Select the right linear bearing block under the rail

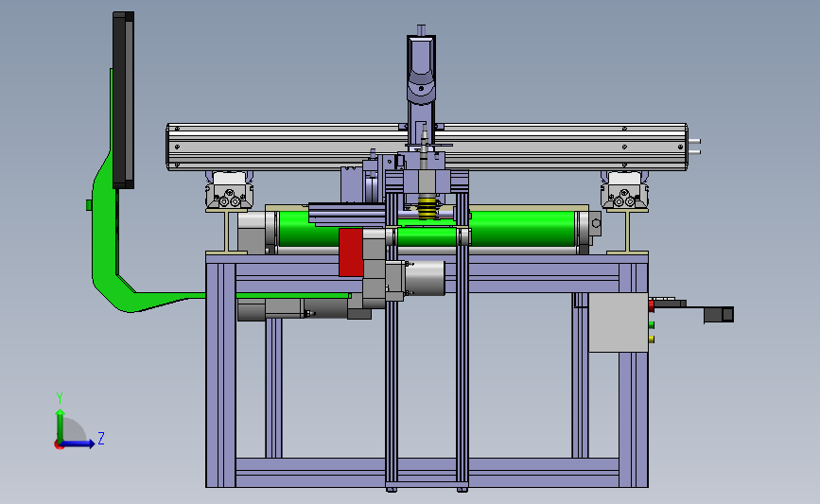point(624,190)
